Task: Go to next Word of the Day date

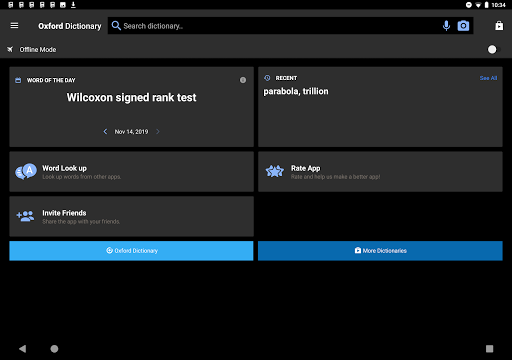Action: (x=158, y=132)
